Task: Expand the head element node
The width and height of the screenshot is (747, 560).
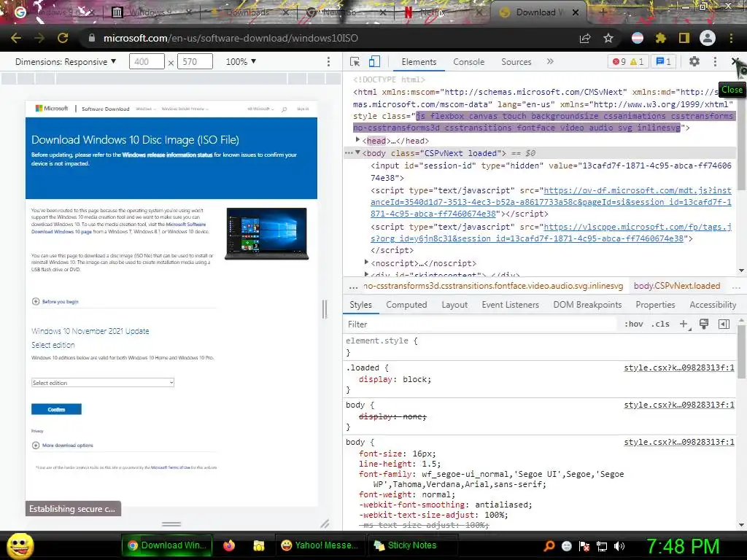Action: 357,140
